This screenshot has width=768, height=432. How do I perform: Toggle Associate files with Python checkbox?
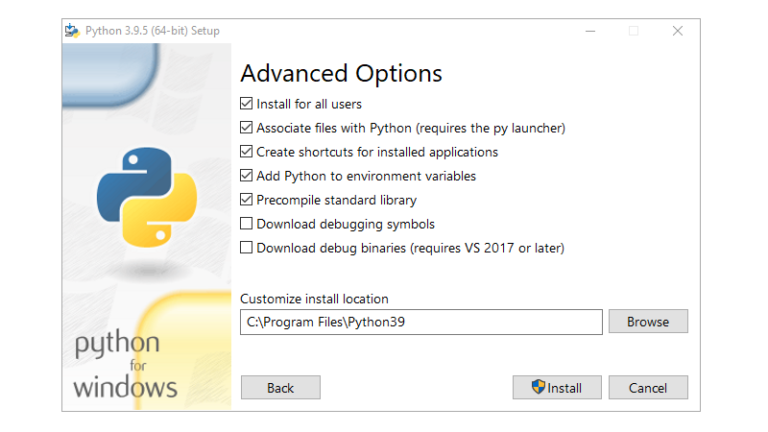[x=246, y=127]
